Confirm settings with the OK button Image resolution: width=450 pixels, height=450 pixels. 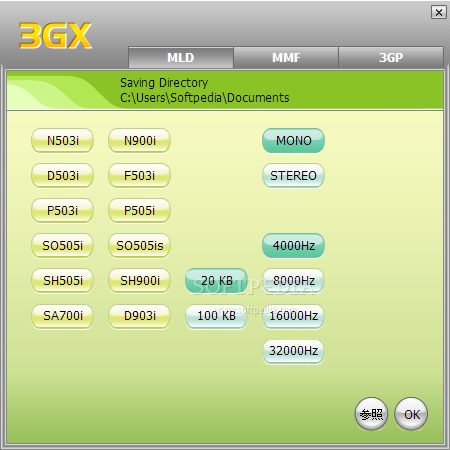[411, 414]
